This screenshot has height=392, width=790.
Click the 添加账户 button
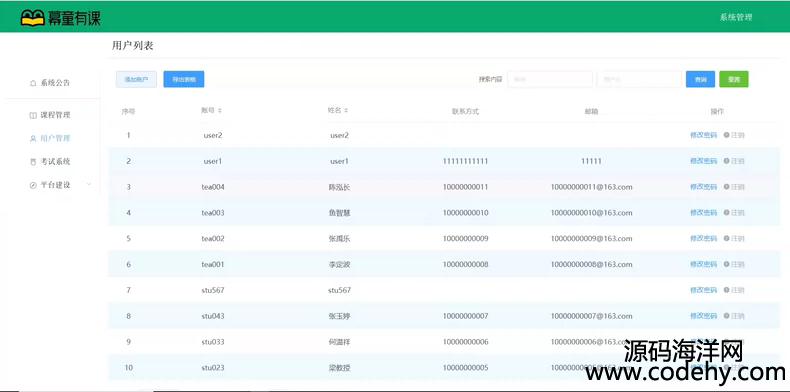[136, 79]
